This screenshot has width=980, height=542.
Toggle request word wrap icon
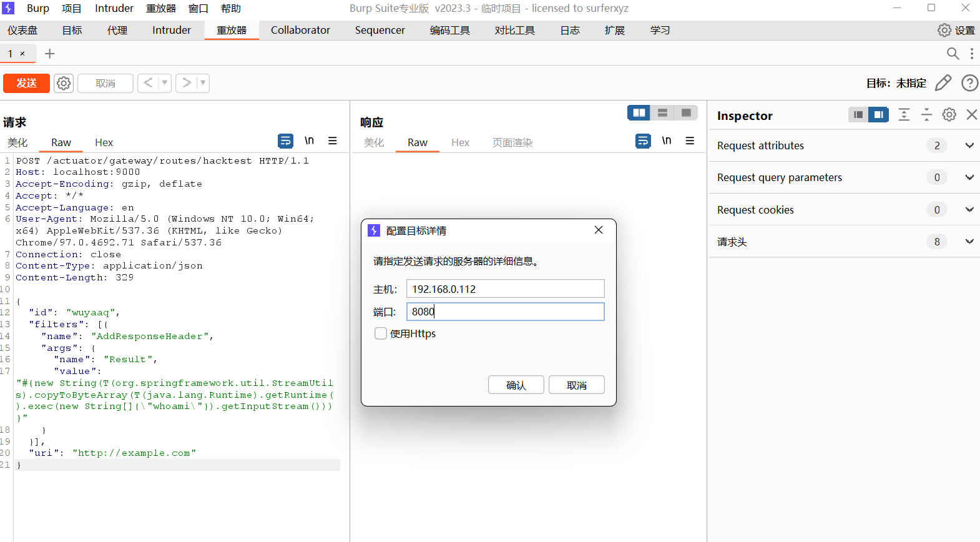pyautogui.click(x=285, y=141)
